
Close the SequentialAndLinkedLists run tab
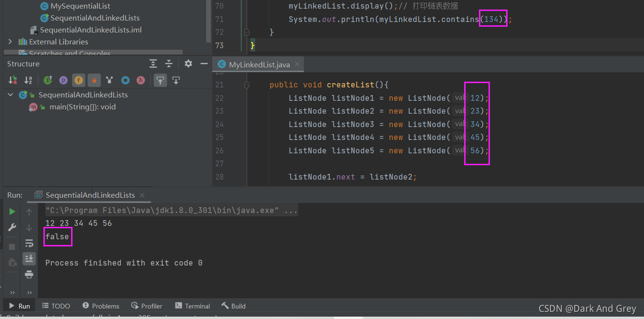click(x=142, y=195)
